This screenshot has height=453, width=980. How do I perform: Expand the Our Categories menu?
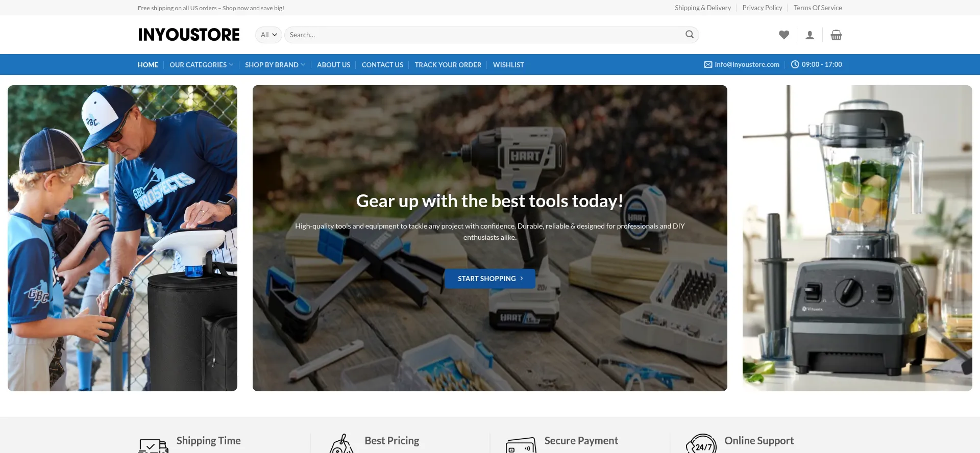201,65
